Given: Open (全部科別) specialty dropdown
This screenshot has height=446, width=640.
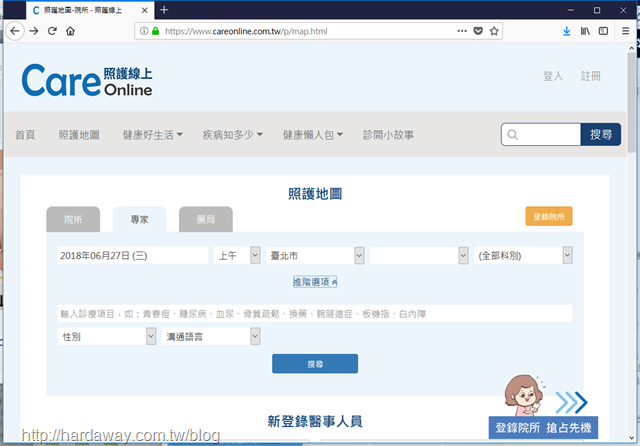Looking at the screenshot, I should pos(523,255).
